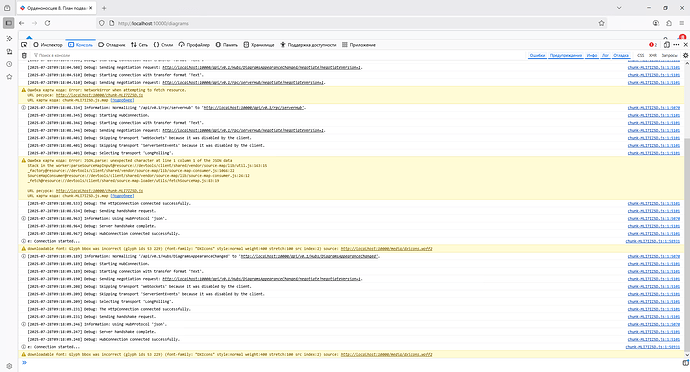Toggle the Ошибки (Errors) log filter

(x=537, y=55)
